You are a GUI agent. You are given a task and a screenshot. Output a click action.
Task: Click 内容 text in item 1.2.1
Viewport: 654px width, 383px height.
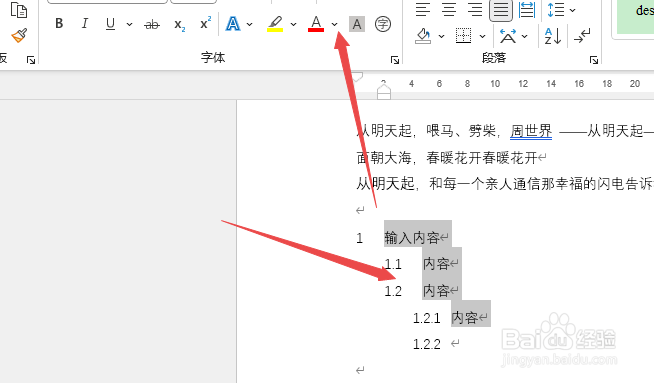coord(465,317)
